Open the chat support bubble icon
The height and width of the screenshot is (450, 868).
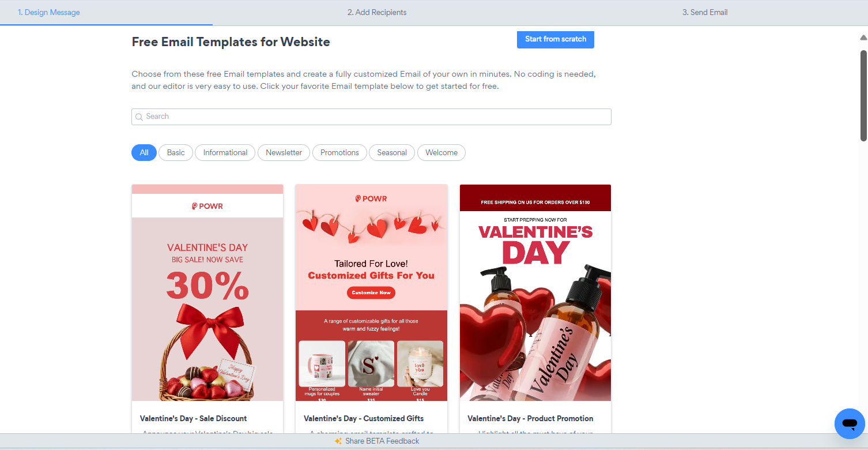coord(850,423)
